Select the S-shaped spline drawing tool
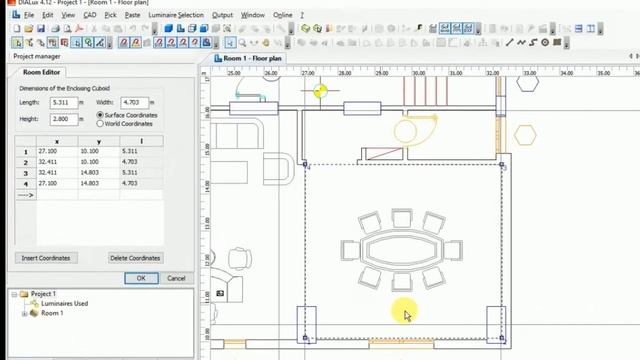This screenshot has height=360, width=640. [x=533, y=42]
